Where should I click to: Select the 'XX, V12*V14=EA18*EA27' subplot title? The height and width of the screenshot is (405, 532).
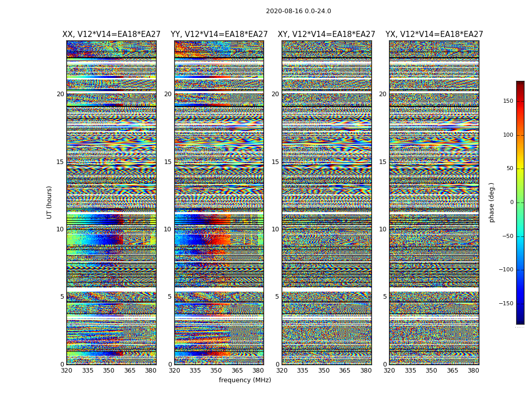pos(111,34)
